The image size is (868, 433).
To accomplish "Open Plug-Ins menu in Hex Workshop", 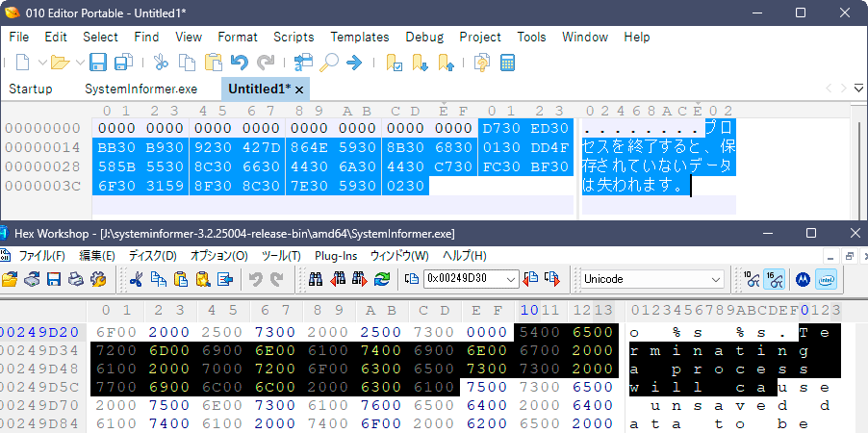I will point(336,256).
